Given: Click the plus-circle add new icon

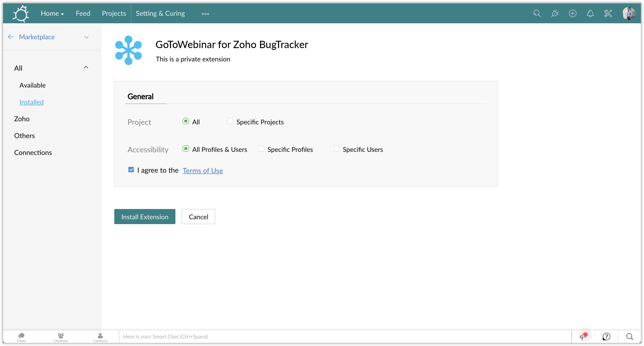Looking at the screenshot, I should click(572, 14).
